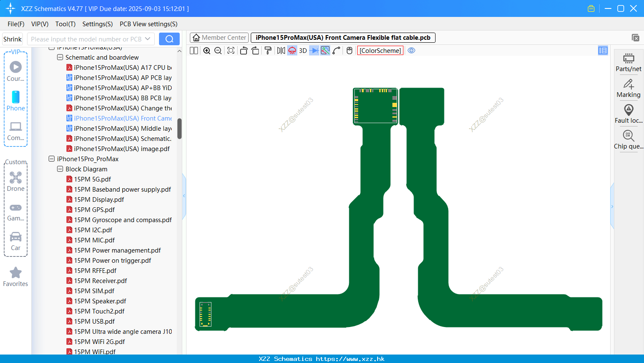Toggle the net routing map icon
644x363 pixels.
[x=325, y=51]
